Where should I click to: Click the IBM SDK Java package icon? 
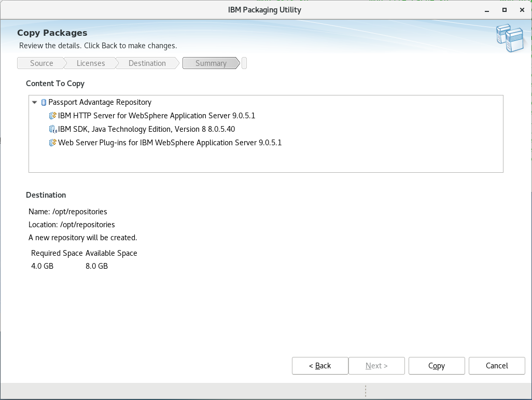point(53,129)
